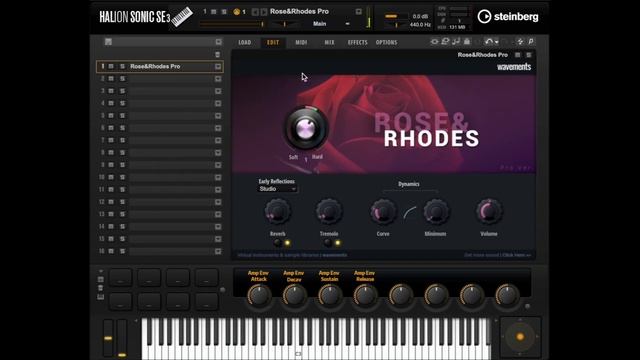Click the Reverb dark LED button

pyautogui.click(x=278, y=243)
